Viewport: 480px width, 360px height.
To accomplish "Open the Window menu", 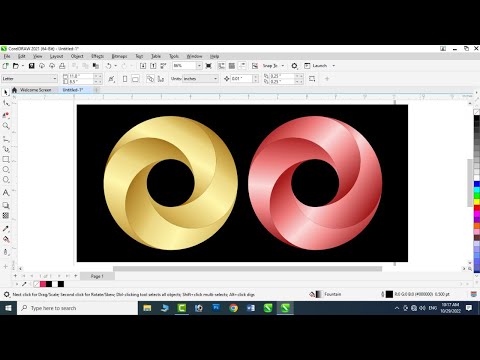I will click(x=194, y=56).
